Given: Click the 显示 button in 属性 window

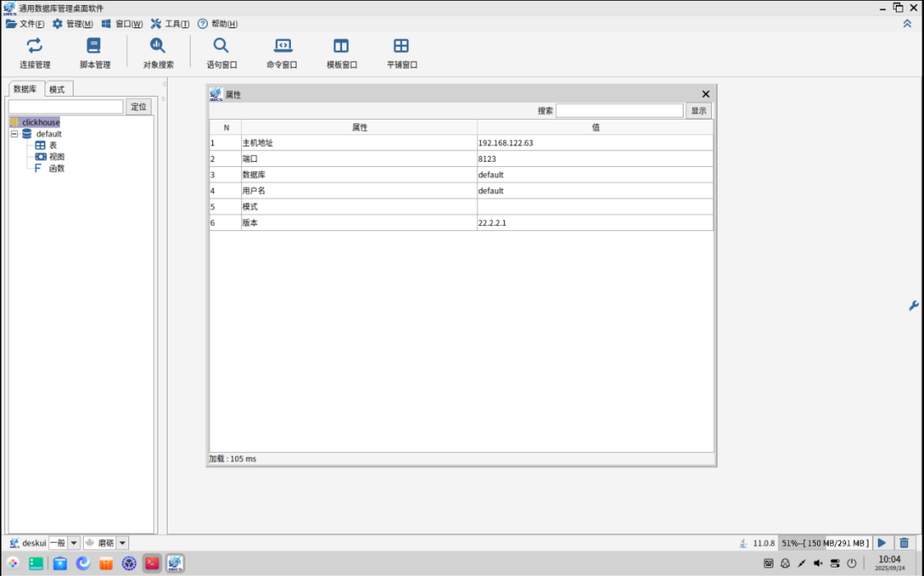Looking at the screenshot, I should tap(698, 111).
